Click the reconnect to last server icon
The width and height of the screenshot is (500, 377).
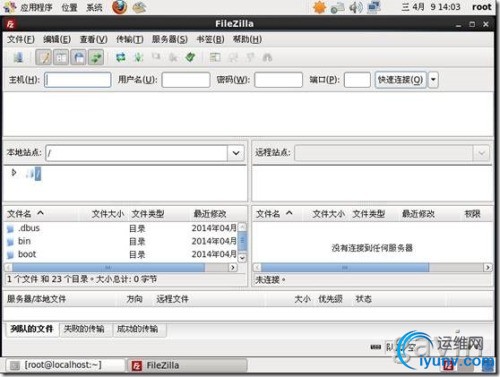pos(190,57)
